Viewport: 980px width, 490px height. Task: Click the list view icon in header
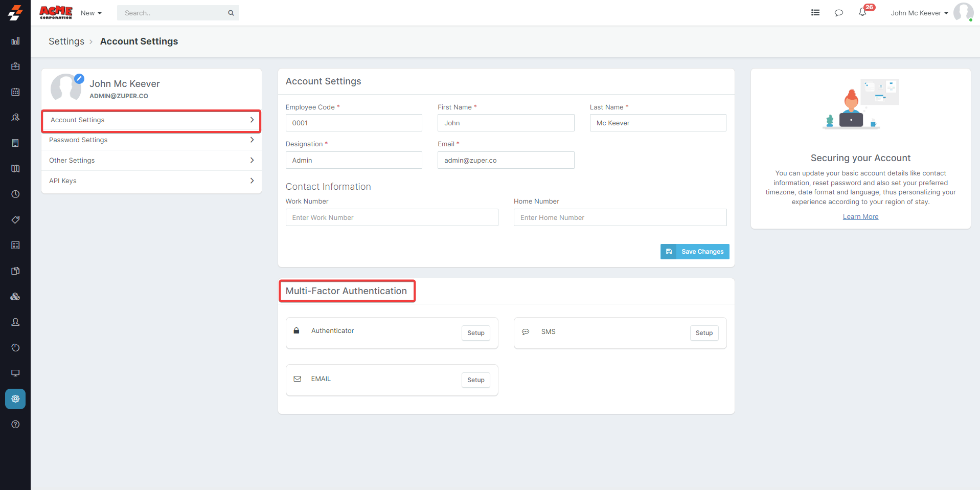[x=815, y=13]
